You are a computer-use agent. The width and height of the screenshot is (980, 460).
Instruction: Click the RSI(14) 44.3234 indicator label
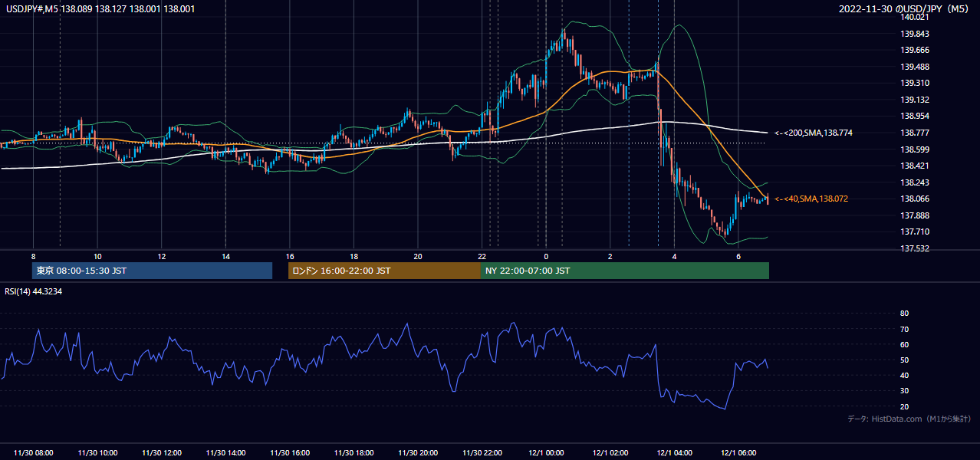pos(35,291)
